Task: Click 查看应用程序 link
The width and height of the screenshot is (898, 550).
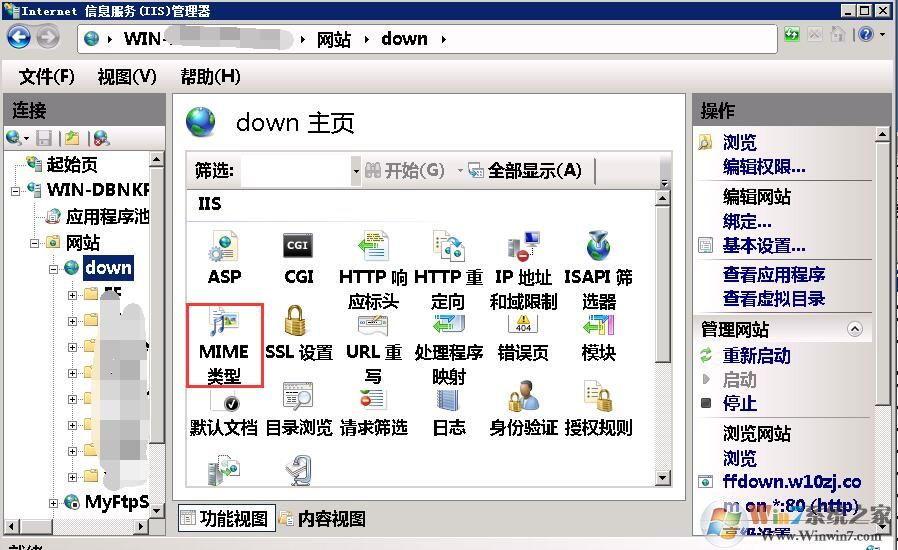Action: 774,274
